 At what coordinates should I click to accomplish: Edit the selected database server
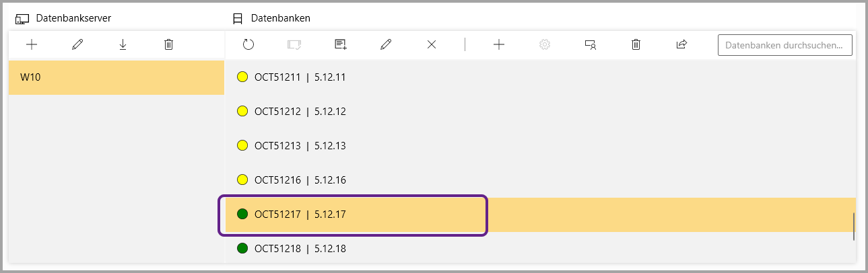[x=77, y=45]
